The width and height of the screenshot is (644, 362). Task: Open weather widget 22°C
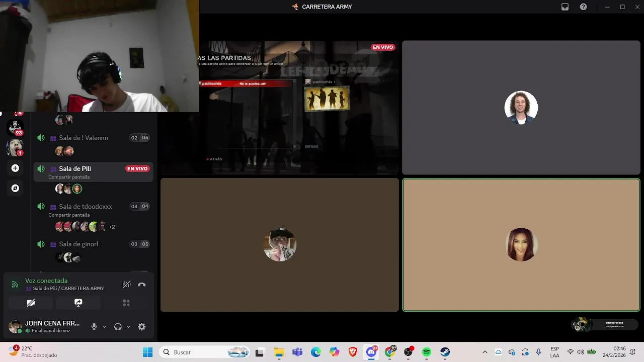32,351
